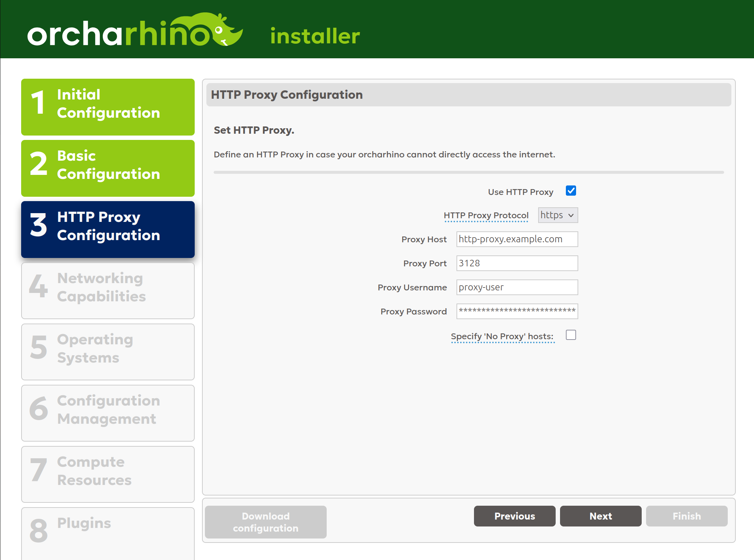Click the Specify 'No Proxy' hosts label
This screenshot has height=560, width=754.
coord(502,336)
